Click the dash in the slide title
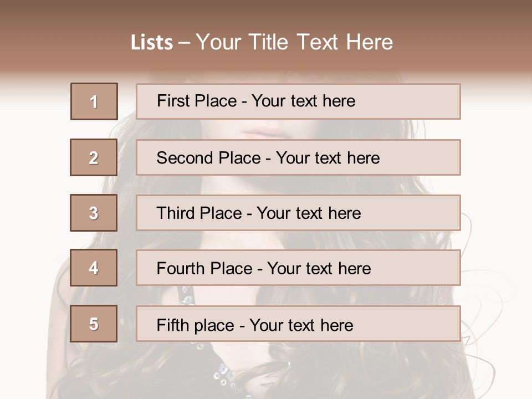 184,43
